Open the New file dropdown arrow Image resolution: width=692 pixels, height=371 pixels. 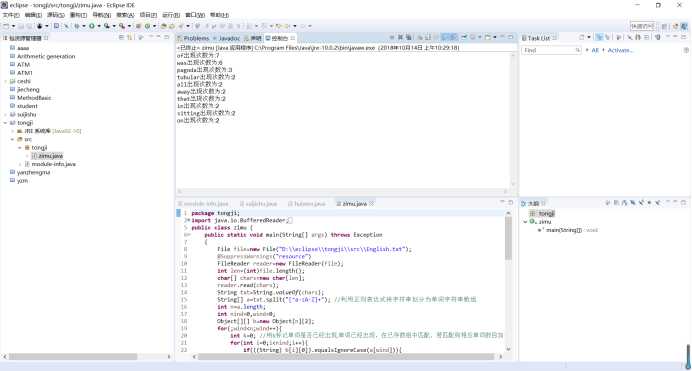[x=13, y=26]
